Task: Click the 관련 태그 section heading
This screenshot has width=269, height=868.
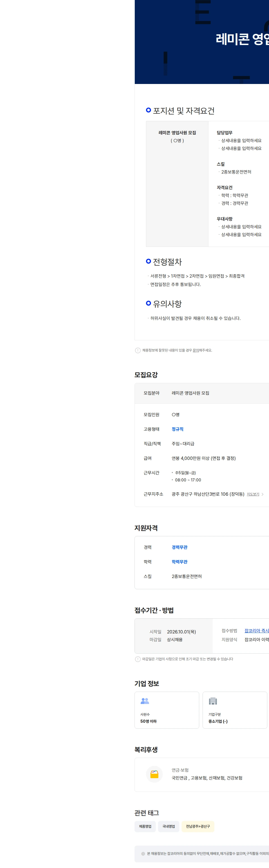Action: tap(147, 813)
